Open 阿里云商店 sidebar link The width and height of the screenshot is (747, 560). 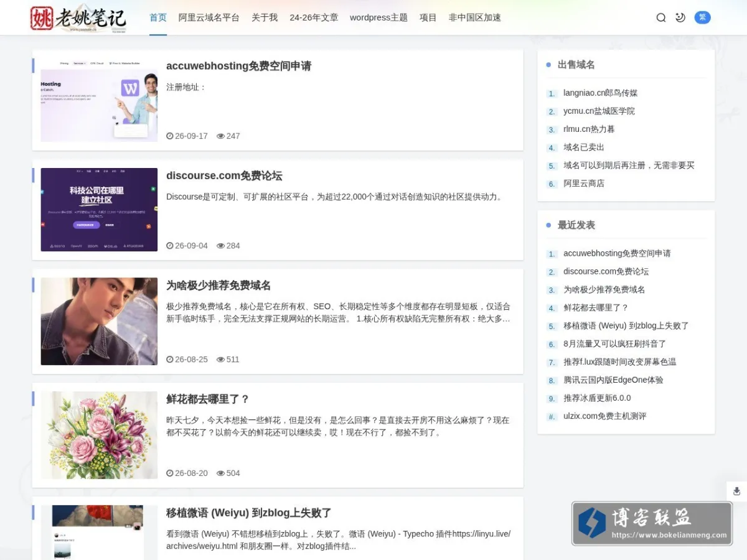(584, 184)
